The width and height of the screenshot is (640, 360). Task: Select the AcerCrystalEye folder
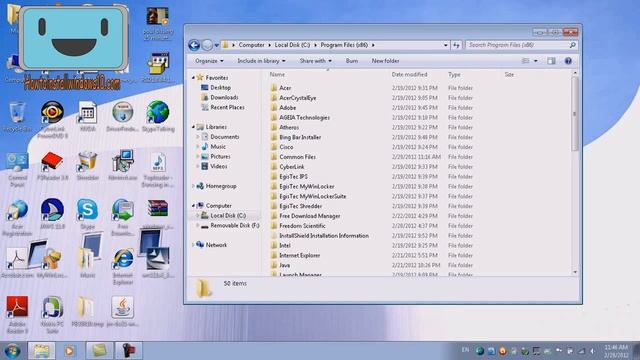pos(298,98)
